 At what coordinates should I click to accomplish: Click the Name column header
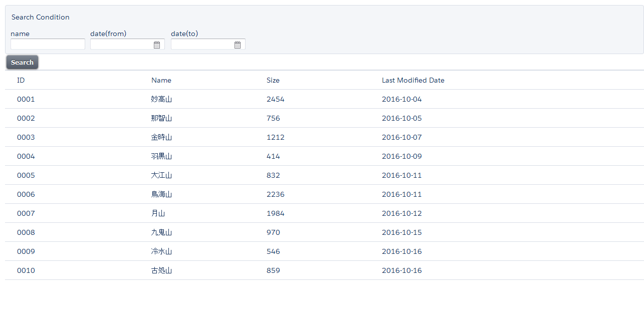click(161, 80)
